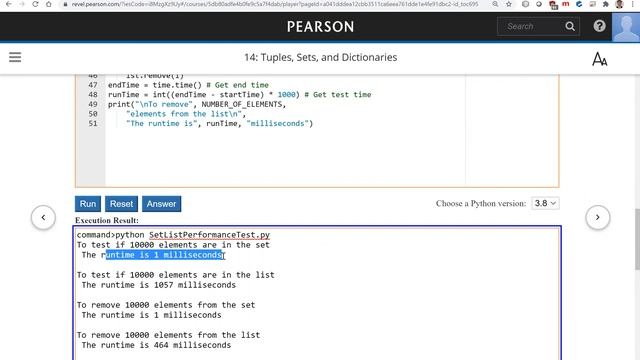Click the gray shield extension icon
This screenshot has width=640, height=360.
click(x=526, y=4)
